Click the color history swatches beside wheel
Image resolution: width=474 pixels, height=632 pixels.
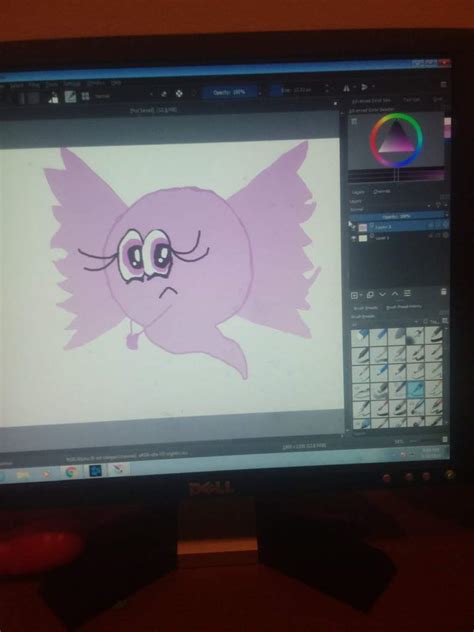pos(447,128)
